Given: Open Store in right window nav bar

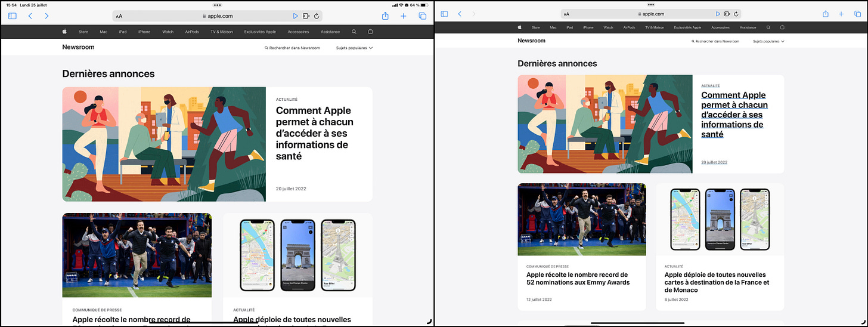Looking at the screenshot, I should (536, 27).
